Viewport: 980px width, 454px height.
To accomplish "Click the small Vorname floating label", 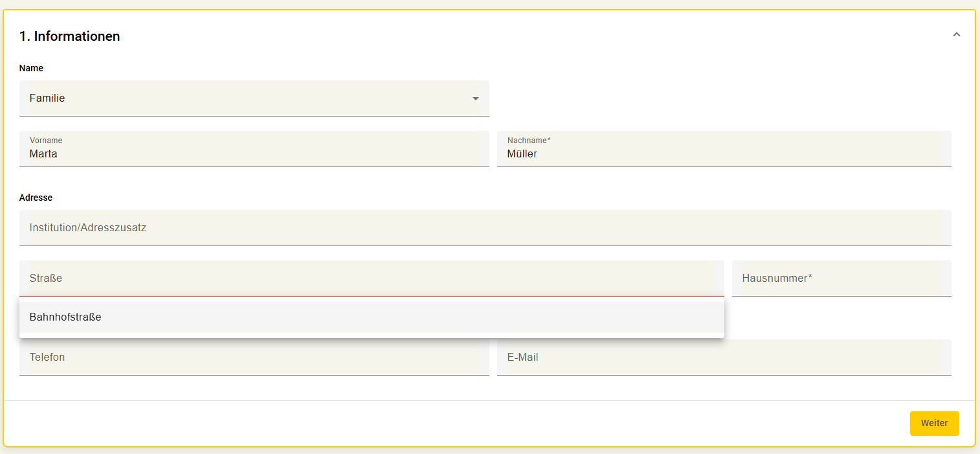I will (46, 141).
